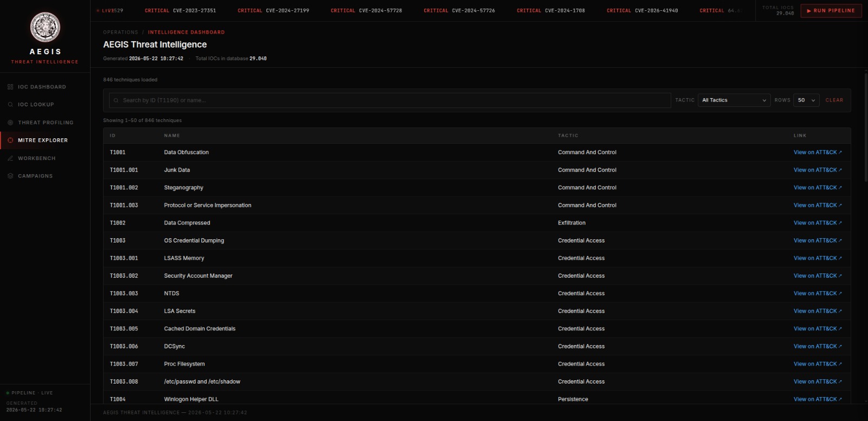
Task: Click the external-link arrow on the DCSync row
Action: (x=840, y=346)
